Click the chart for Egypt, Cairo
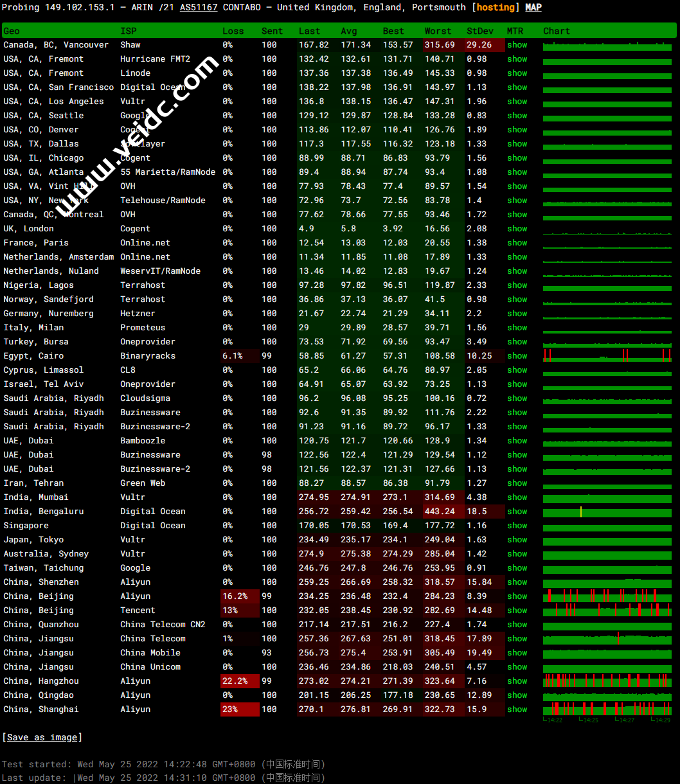 (607, 356)
